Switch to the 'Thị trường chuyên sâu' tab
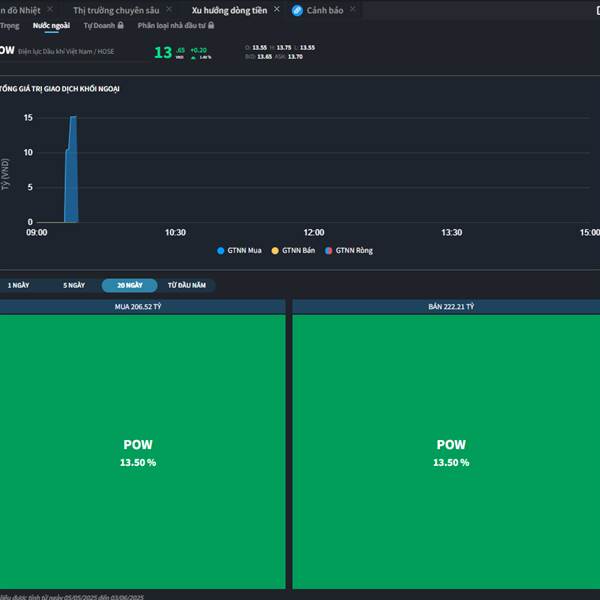Screen dimensions: 600x600 click(116, 10)
